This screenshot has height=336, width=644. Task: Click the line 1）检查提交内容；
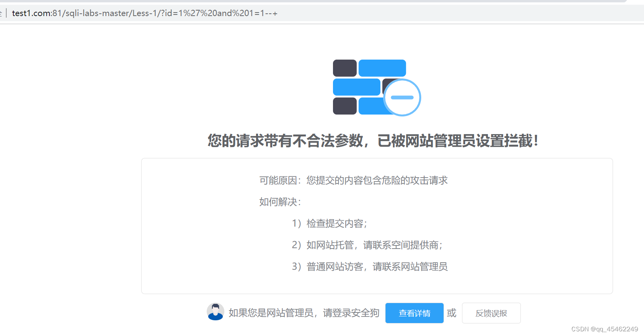coord(330,223)
